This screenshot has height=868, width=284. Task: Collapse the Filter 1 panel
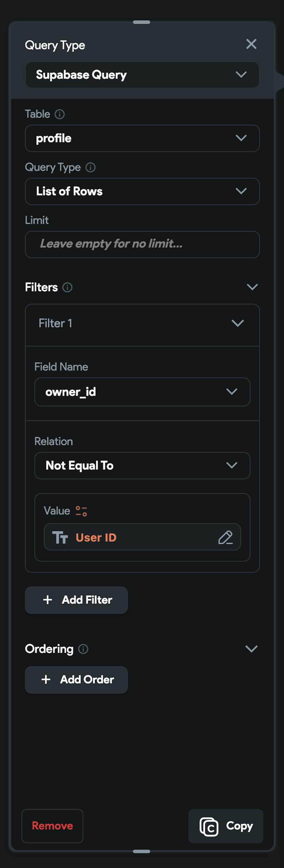[238, 323]
